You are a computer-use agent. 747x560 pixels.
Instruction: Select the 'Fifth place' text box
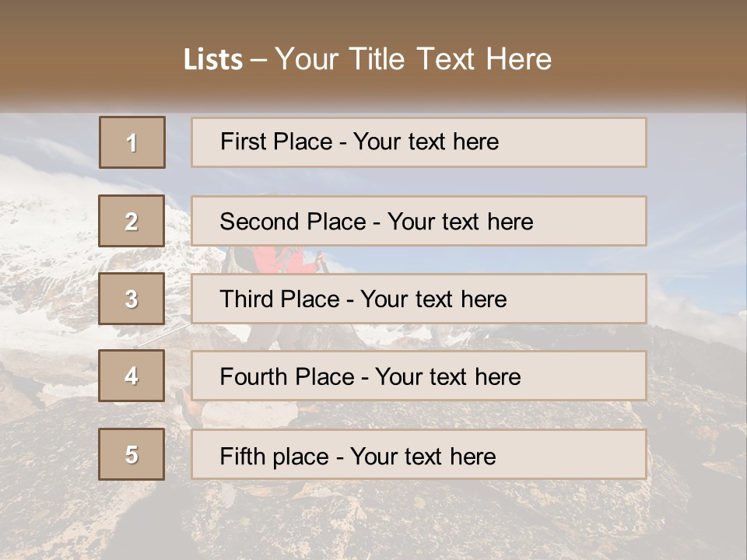pyautogui.click(x=419, y=454)
